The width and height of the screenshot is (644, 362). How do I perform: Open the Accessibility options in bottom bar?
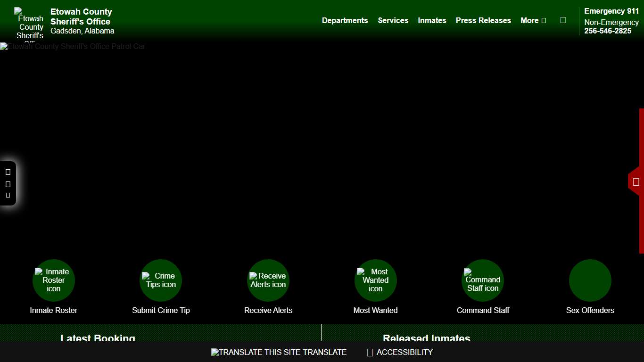400,352
